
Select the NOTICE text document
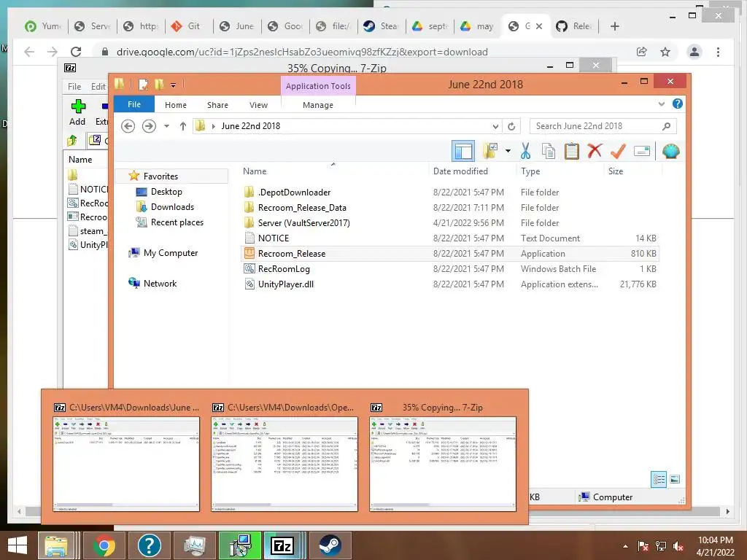click(x=274, y=238)
